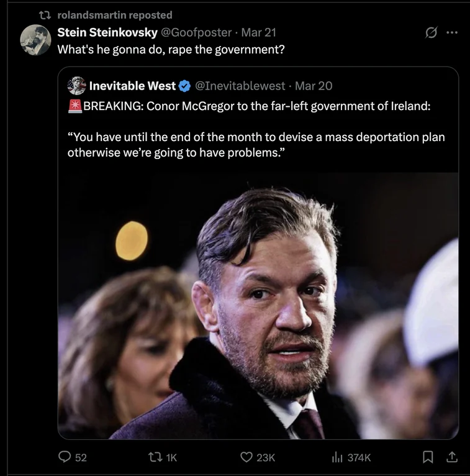Image resolution: width=470 pixels, height=476 pixels.
Task: Click the reply speech bubble icon
Action: (65, 457)
